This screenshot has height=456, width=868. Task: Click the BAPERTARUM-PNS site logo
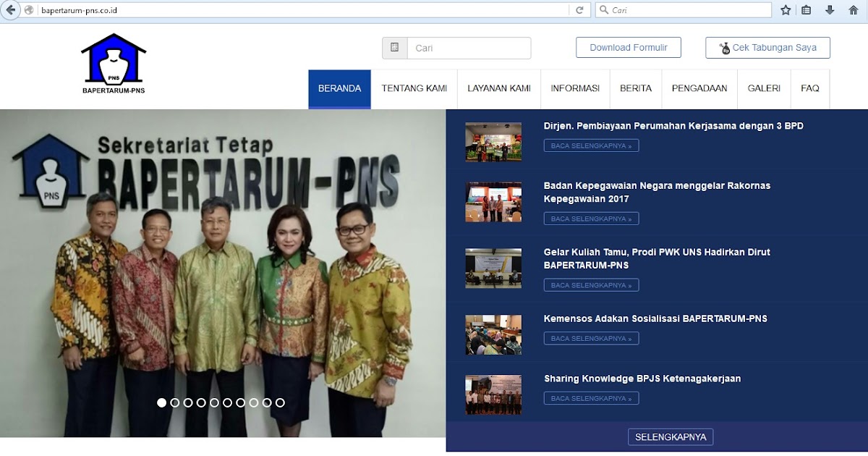click(114, 64)
